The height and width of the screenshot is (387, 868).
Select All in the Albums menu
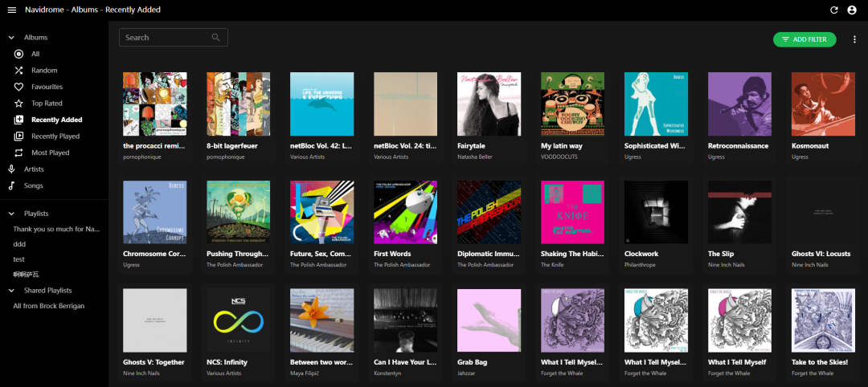[x=35, y=54]
